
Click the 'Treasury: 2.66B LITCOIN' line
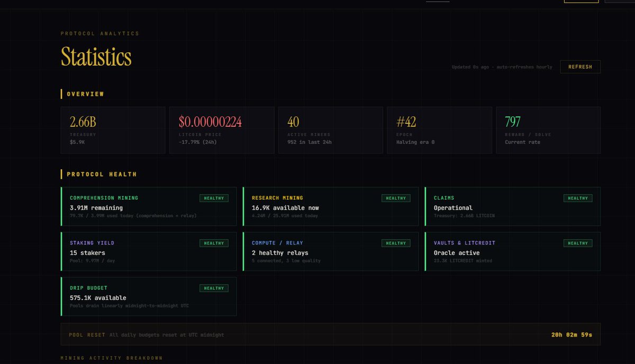464,216
